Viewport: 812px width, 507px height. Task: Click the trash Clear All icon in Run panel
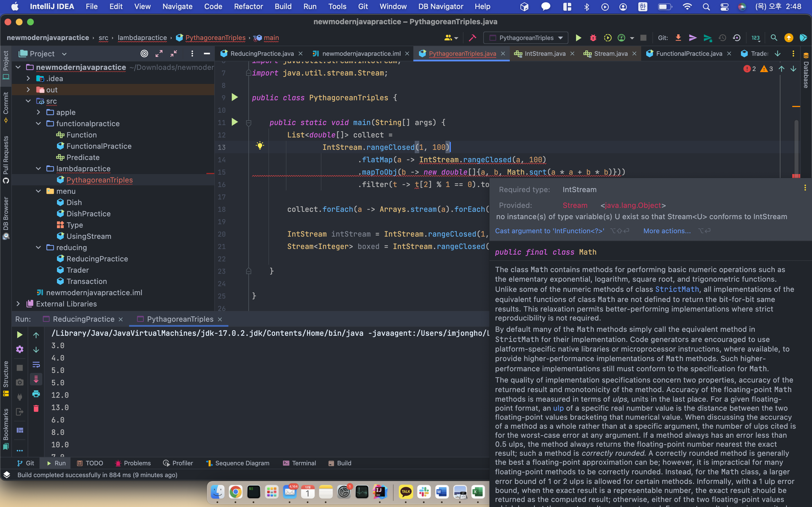click(x=36, y=408)
